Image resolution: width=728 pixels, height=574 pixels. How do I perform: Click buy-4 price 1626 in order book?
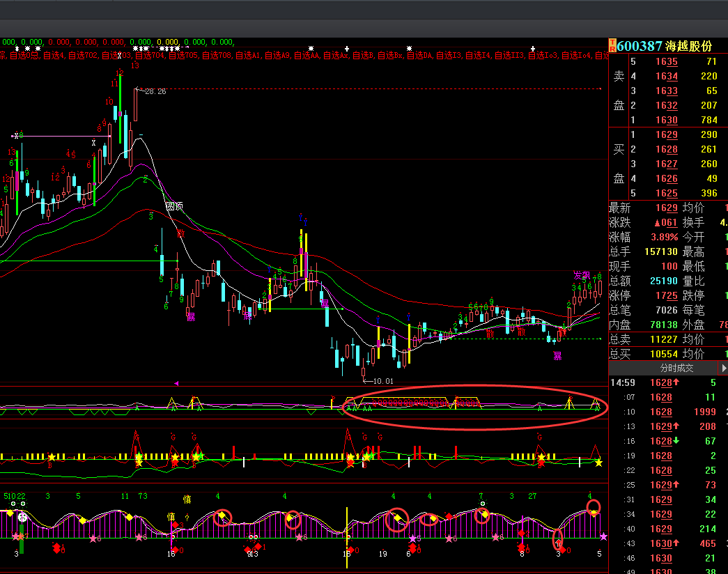[666, 179]
